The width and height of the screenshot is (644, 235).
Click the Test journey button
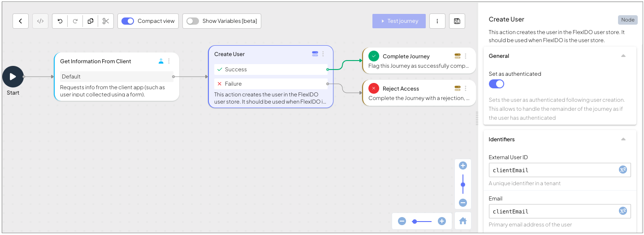pos(399,21)
